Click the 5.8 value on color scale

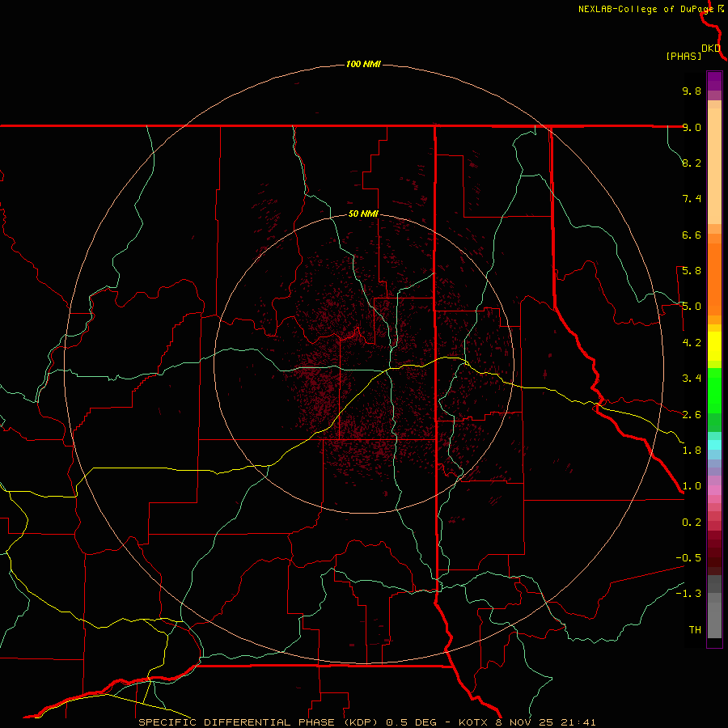(692, 271)
